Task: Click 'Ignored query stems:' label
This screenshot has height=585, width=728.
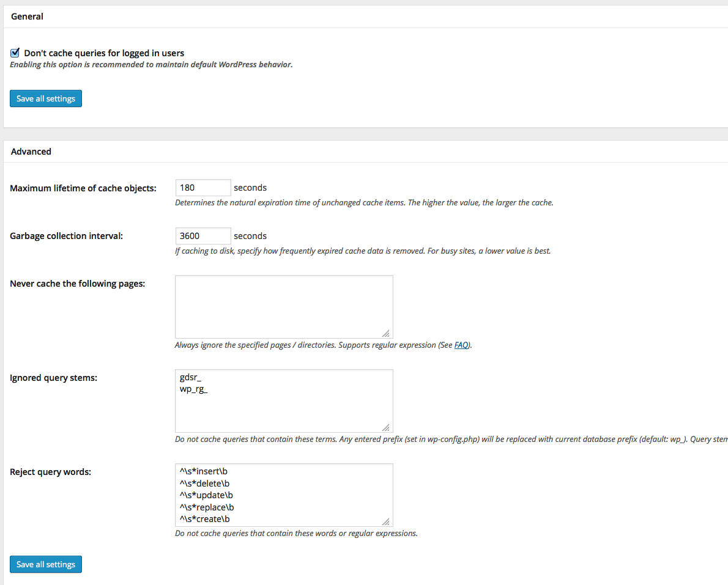Action: (53, 378)
